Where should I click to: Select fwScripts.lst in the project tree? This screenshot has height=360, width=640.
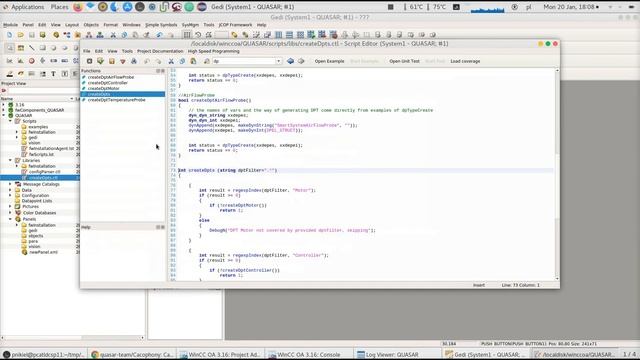[x=41, y=154]
